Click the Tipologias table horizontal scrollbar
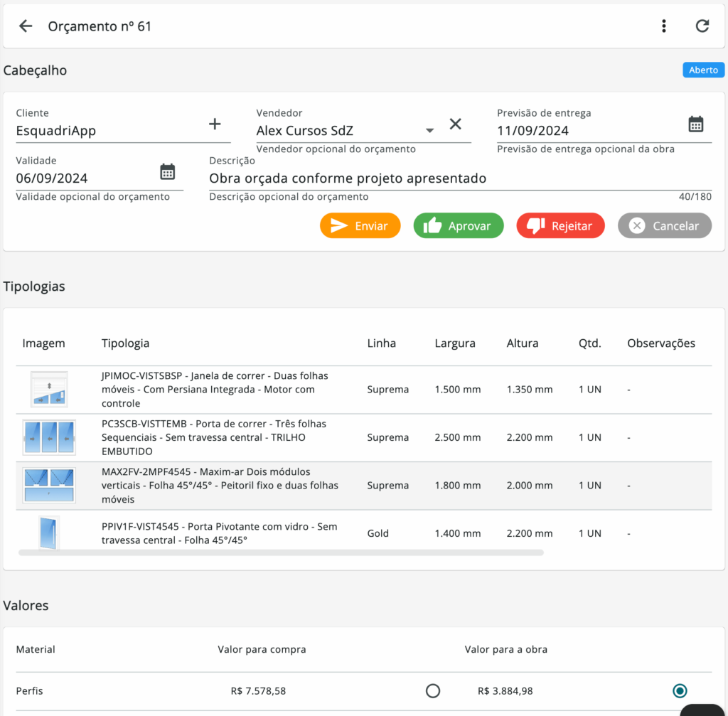The height and width of the screenshot is (716, 728). pyautogui.click(x=281, y=552)
